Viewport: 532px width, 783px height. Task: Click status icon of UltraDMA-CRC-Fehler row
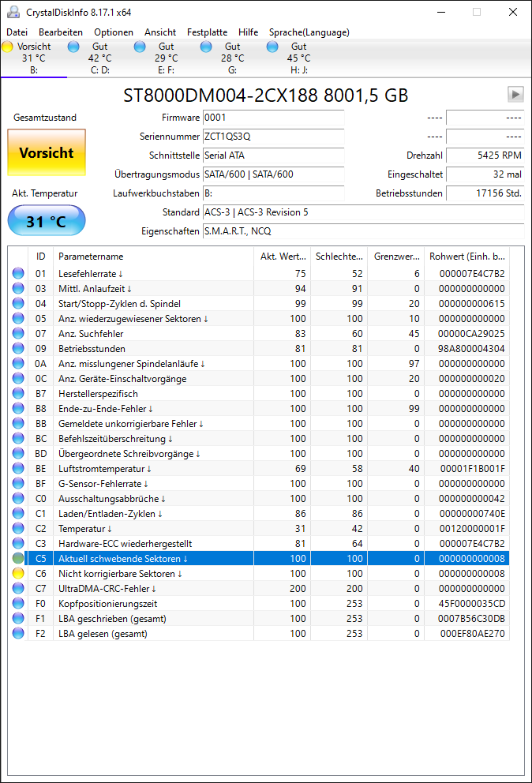(x=18, y=588)
